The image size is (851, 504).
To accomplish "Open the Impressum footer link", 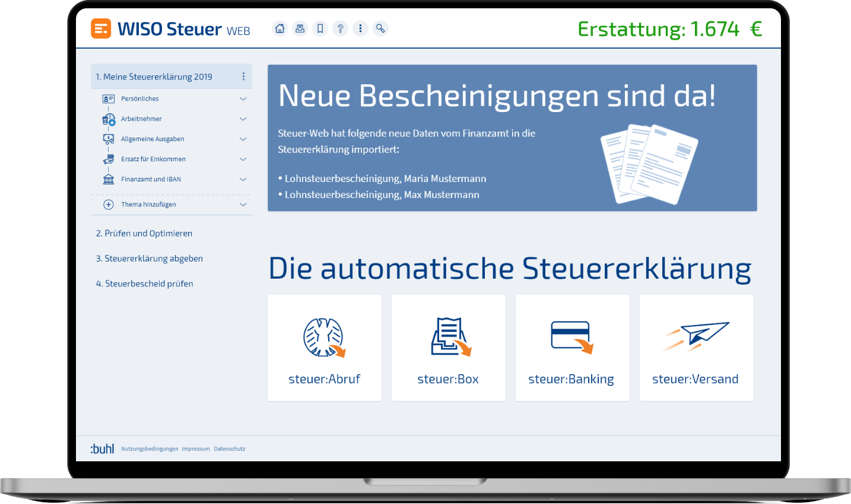I will click(196, 449).
